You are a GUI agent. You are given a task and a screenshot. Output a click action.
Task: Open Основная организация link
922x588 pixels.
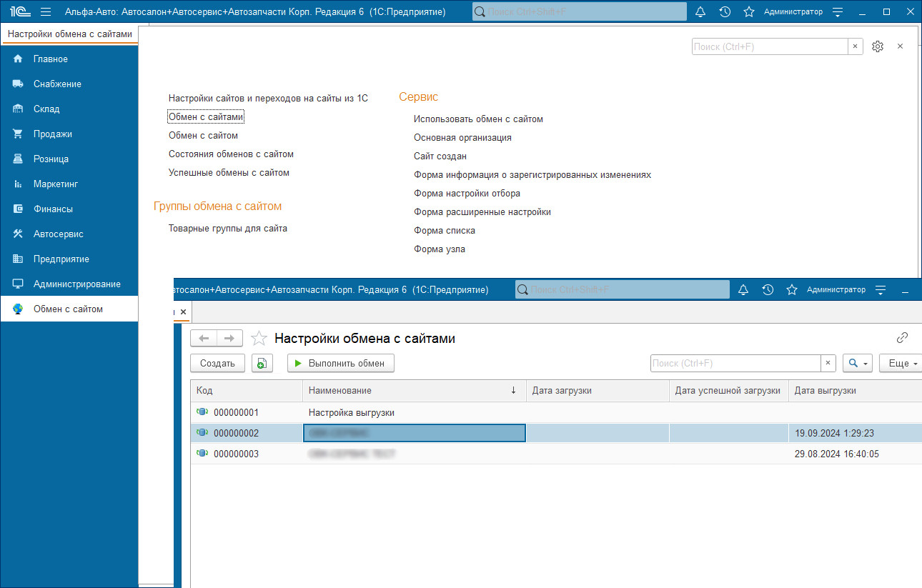click(462, 137)
